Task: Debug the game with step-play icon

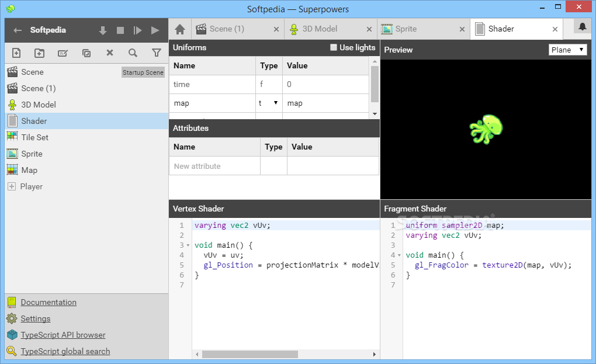Action: pos(137,30)
